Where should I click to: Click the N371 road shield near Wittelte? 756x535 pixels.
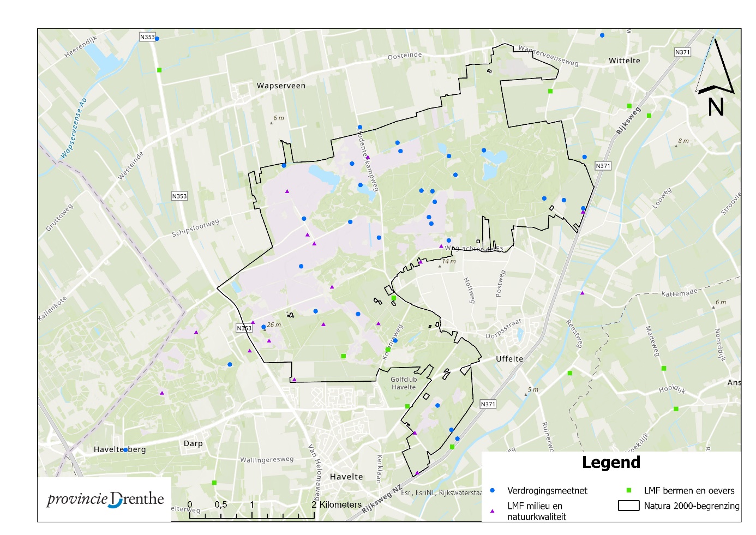(682, 52)
